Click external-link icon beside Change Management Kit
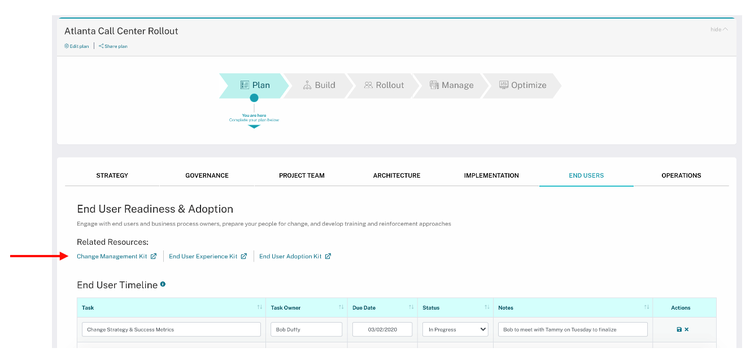This screenshot has height=361, width=750. click(x=154, y=256)
